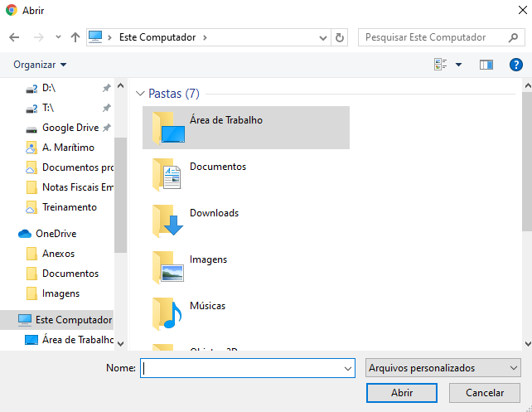Select the Downloads folder icon
The image size is (532, 412).
[168, 221]
